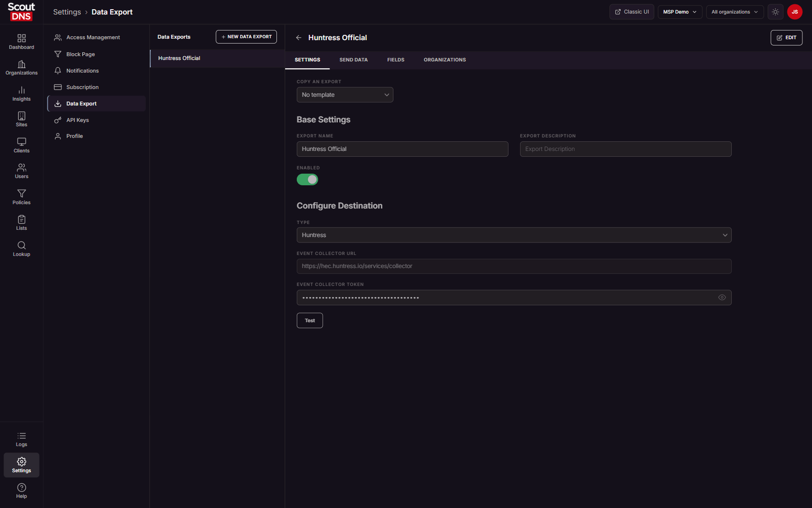
Task: Click the Test button
Action: (x=310, y=321)
